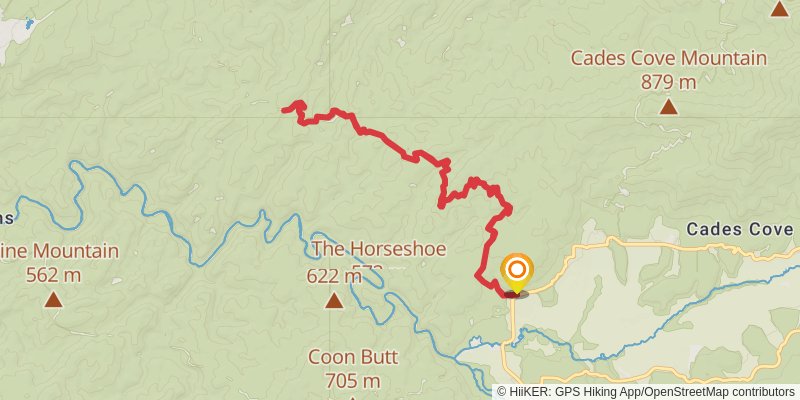
Task: Select the Pine Mountain peak triangle icon
Action: pyautogui.click(x=53, y=299)
